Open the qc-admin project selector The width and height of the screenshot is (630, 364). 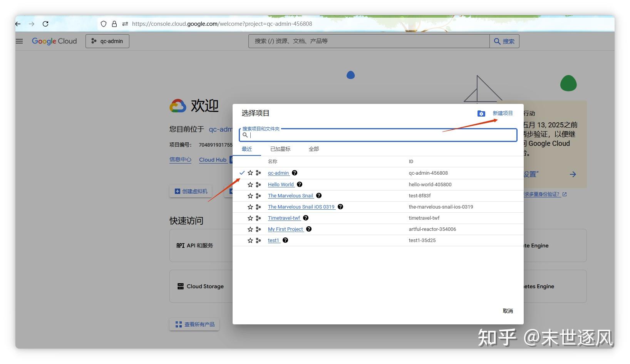pos(107,41)
